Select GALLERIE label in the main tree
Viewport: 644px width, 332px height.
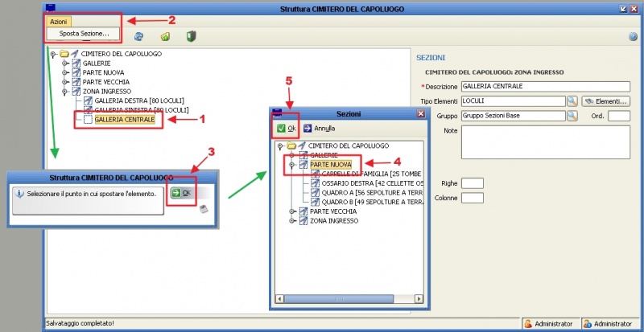pyautogui.click(x=97, y=64)
